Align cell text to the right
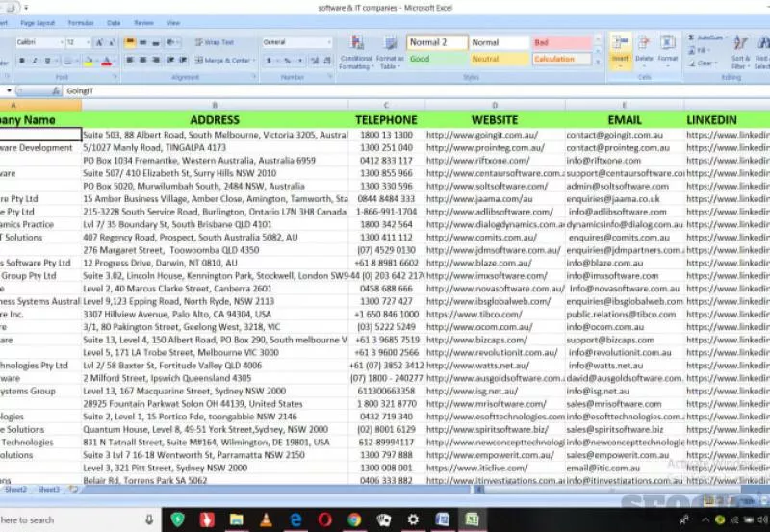 point(156,60)
